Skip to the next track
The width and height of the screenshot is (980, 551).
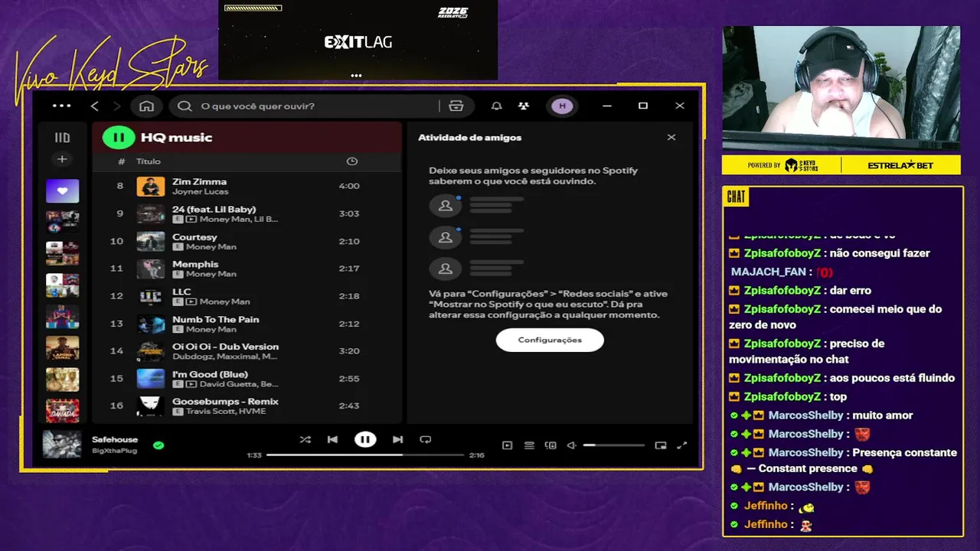(397, 439)
